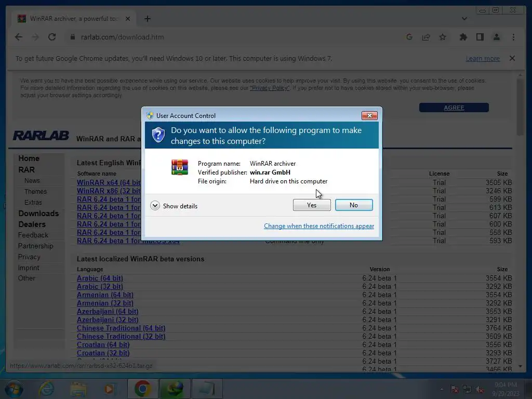Open Windows Explorer folder taskbar icon
Image resolution: width=532 pixels, height=399 pixels.
(x=79, y=389)
